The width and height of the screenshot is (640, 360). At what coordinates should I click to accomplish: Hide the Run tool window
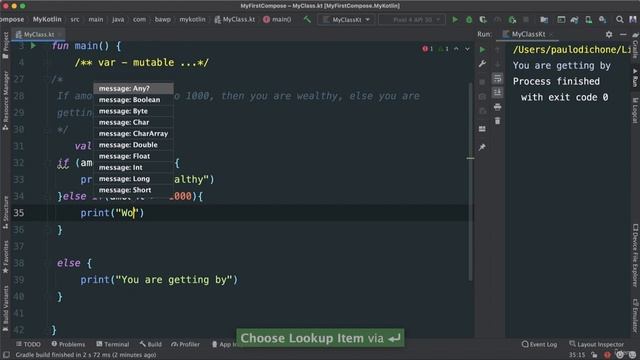pyautogui.click(x=623, y=34)
